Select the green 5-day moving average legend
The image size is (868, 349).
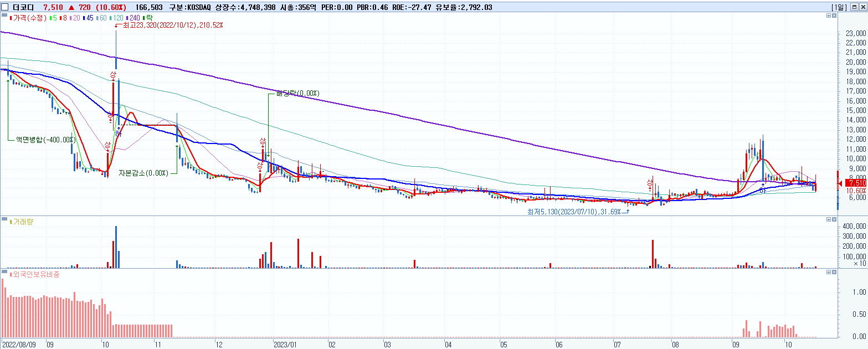(x=53, y=18)
